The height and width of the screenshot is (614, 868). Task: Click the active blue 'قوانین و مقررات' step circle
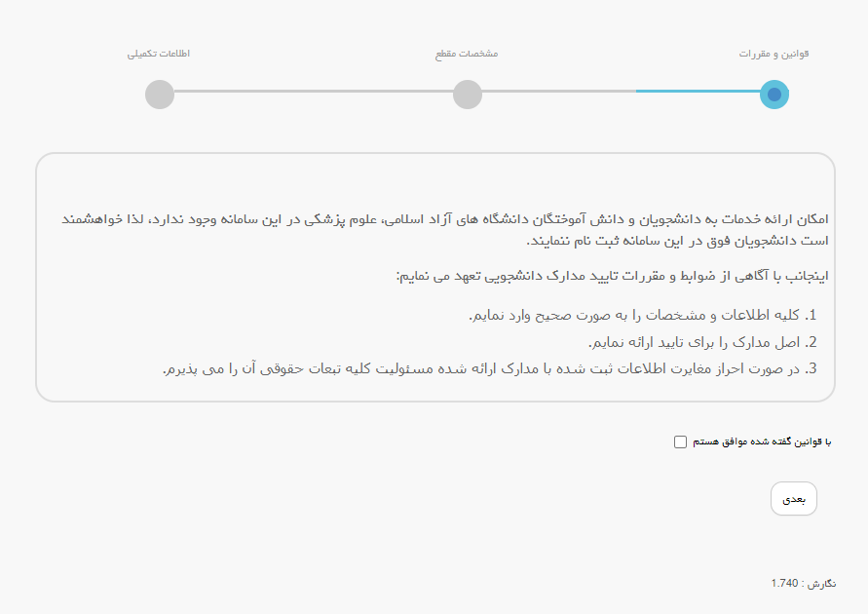pyautogui.click(x=774, y=95)
